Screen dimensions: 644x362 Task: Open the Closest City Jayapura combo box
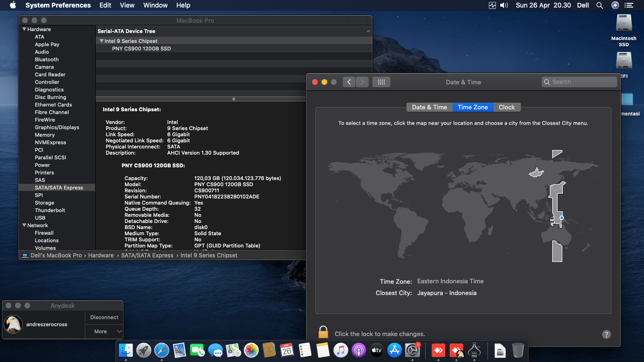click(x=447, y=293)
